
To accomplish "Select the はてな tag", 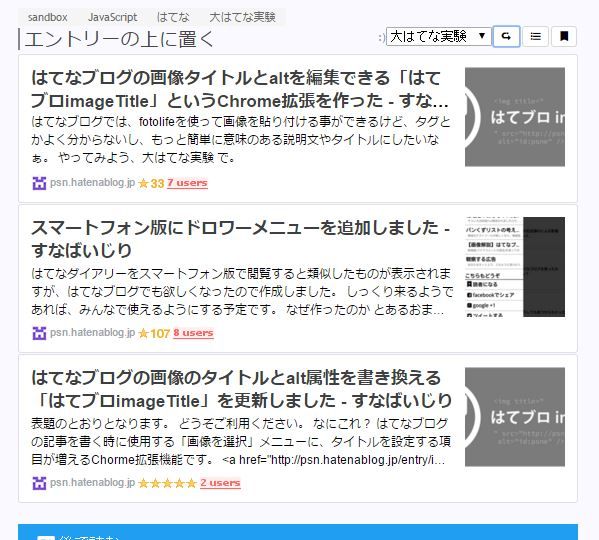I will (x=173, y=17).
